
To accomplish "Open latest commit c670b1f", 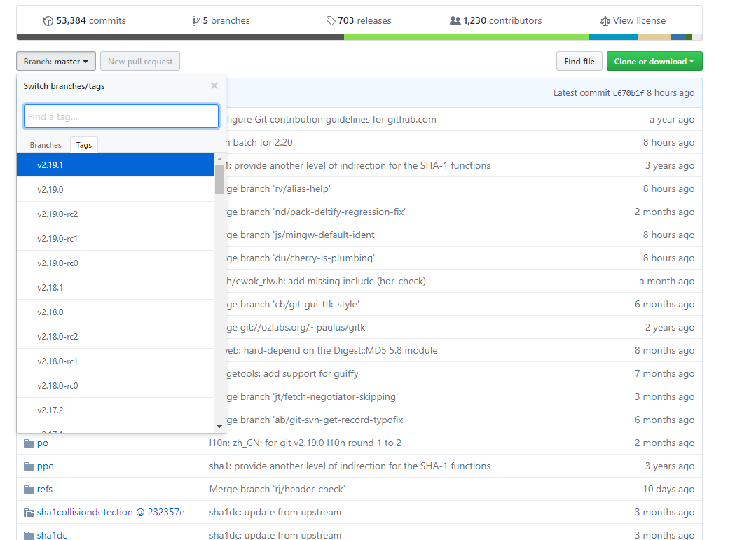I will tap(628, 93).
